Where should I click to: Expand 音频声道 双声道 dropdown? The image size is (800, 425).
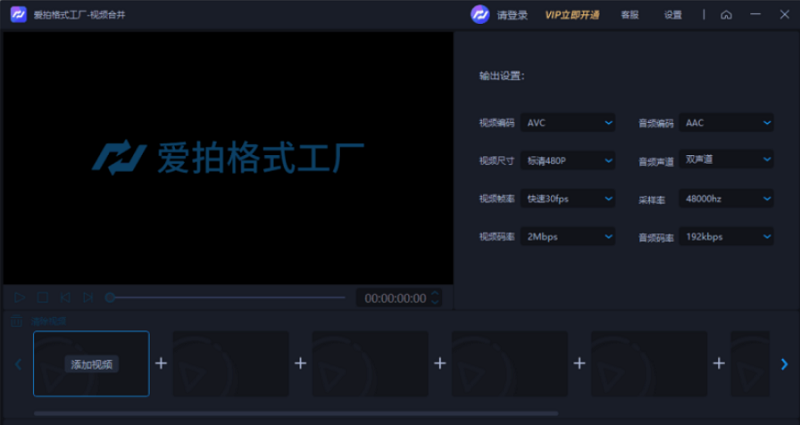(x=726, y=159)
